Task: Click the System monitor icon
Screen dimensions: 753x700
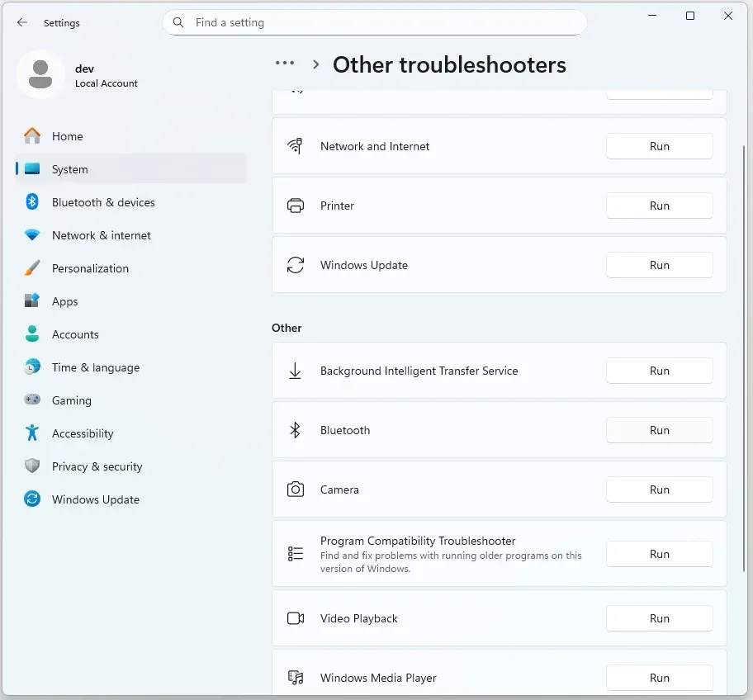Action: pos(32,169)
